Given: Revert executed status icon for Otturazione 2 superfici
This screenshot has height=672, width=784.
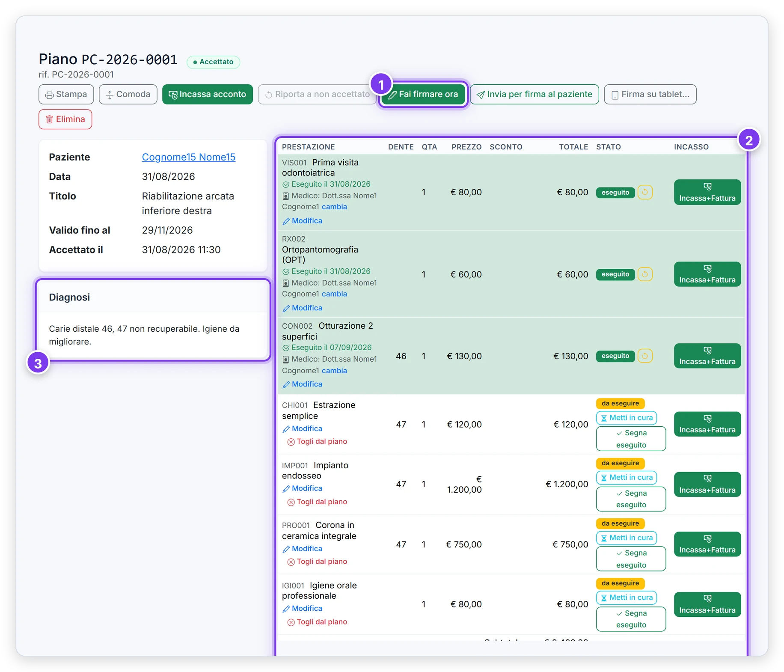Looking at the screenshot, I should 645,356.
